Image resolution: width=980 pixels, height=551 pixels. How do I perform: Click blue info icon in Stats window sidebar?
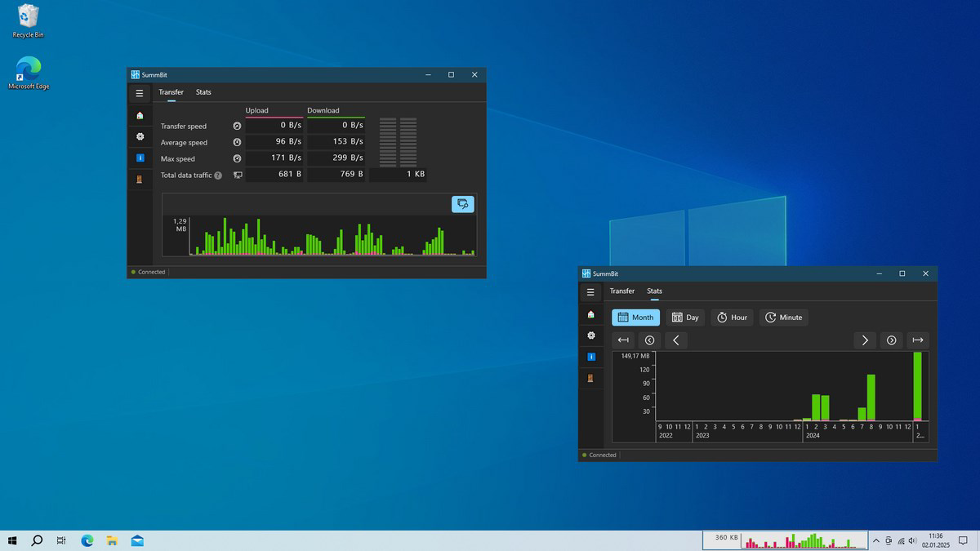(590, 357)
